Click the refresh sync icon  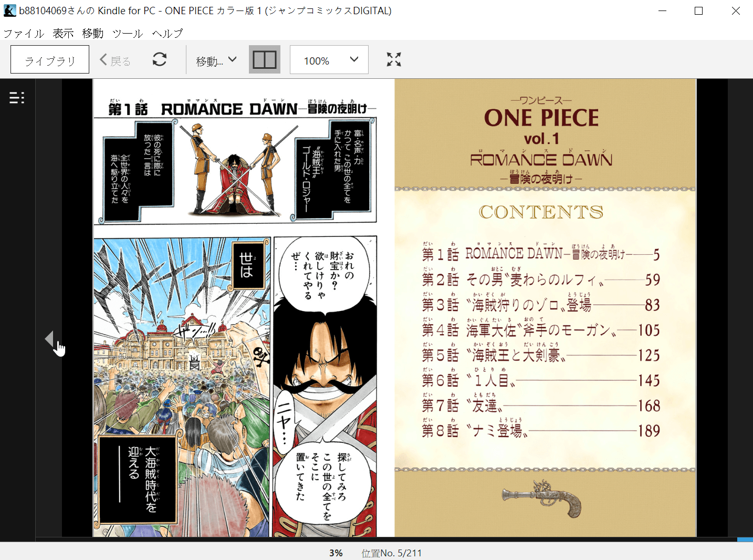[x=160, y=60]
